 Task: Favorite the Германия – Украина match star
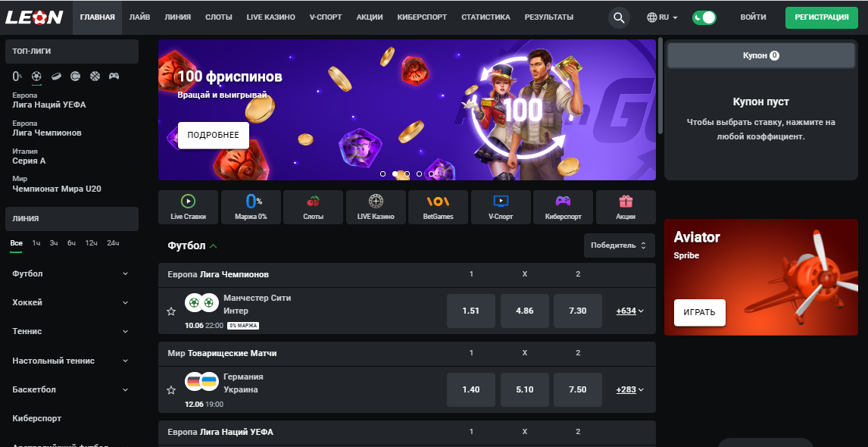point(171,390)
